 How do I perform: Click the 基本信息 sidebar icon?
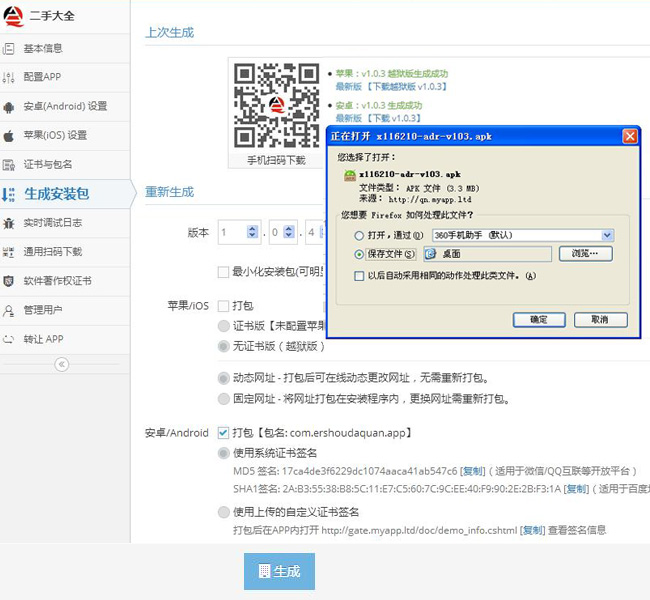click(x=8, y=49)
